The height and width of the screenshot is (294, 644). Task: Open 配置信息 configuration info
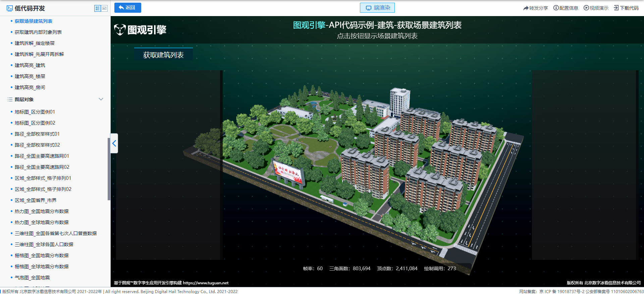(566, 8)
